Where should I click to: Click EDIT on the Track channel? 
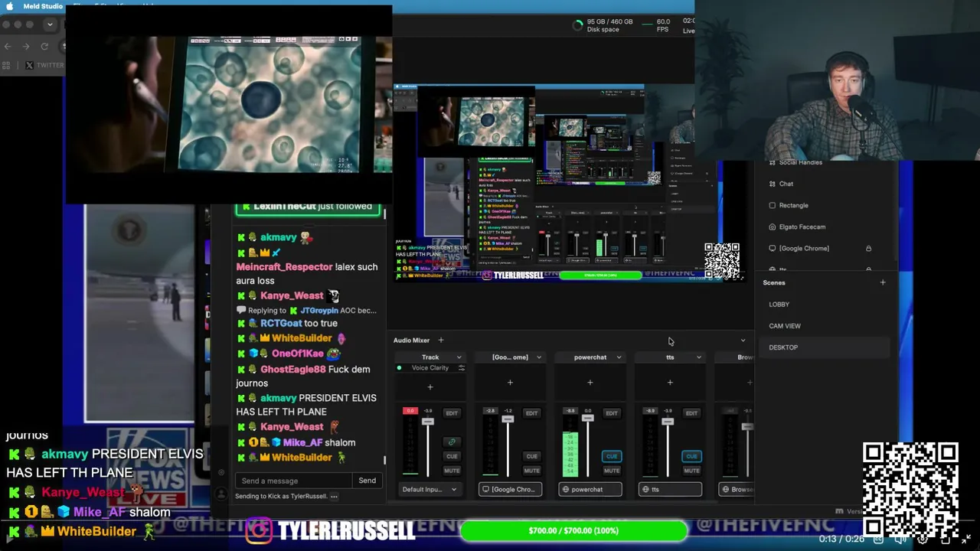[x=452, y=413]
